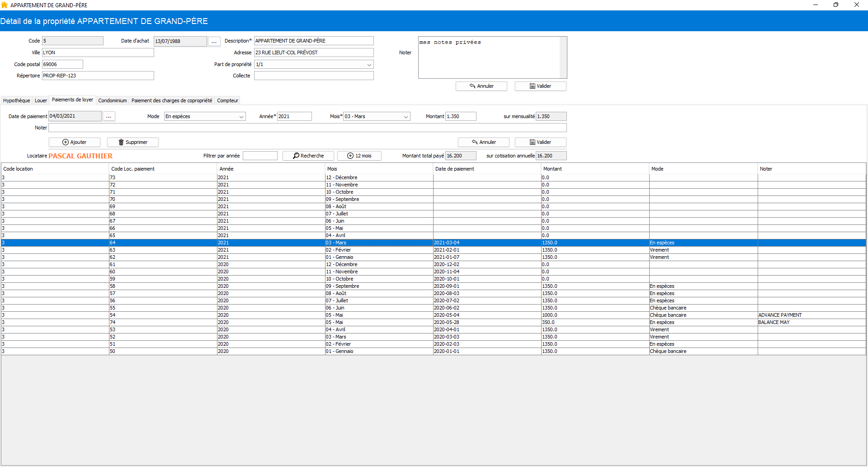Image resolution: width=868 pixels, height=467 pixels.
Task: Click the Montant total payé field
Action: tap(461, 156)
